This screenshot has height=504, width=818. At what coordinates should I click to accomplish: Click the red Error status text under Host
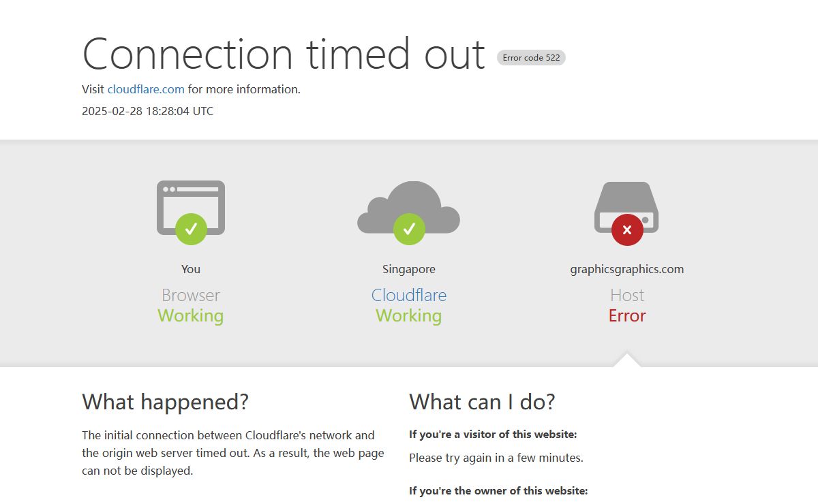tap(627, 316)
